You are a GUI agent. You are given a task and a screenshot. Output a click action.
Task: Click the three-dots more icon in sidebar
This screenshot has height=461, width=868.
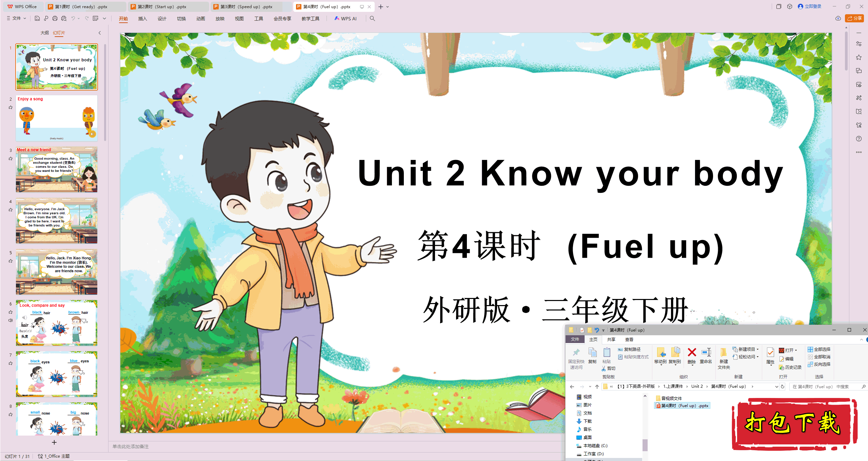(859, 152)
